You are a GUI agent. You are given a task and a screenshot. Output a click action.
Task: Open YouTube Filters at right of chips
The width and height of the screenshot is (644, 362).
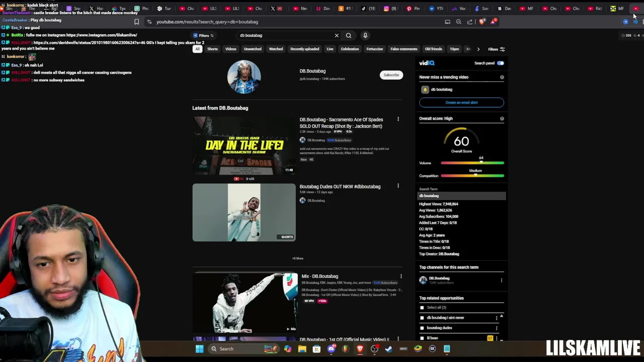click(497, 49)
